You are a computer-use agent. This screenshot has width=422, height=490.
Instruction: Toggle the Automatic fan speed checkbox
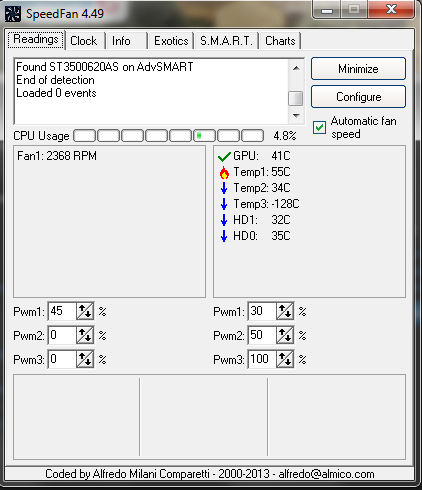coord(319,127)
